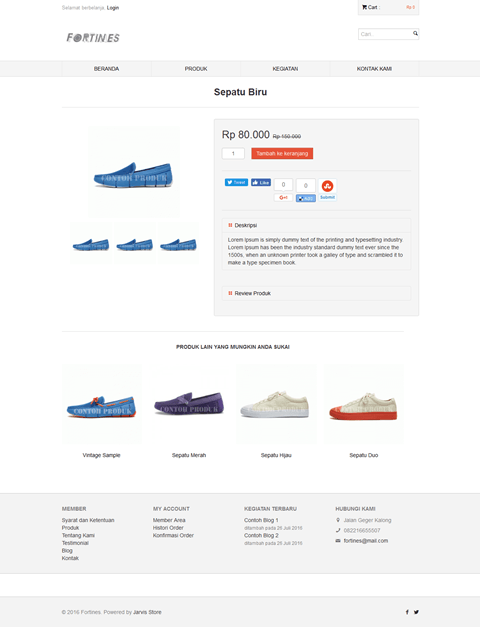Open the Vintage Sample product image
Screen dimensions: 480x627
(x=102, y=403)
